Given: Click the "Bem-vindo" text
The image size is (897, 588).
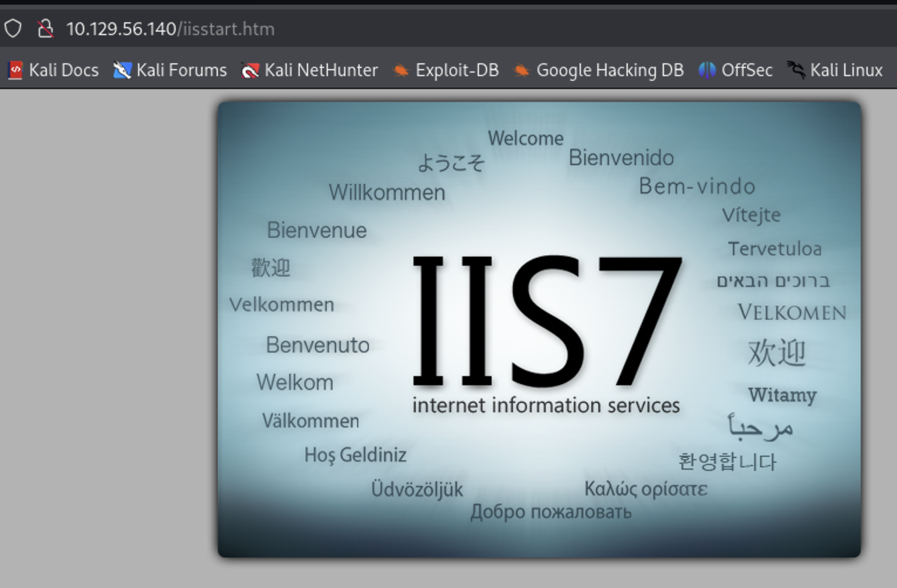Looking at the screenshot, I should (x=697, y=186).
